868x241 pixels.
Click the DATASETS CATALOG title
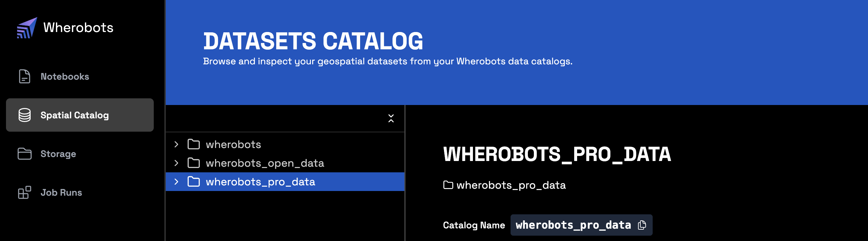click(313, 41)
